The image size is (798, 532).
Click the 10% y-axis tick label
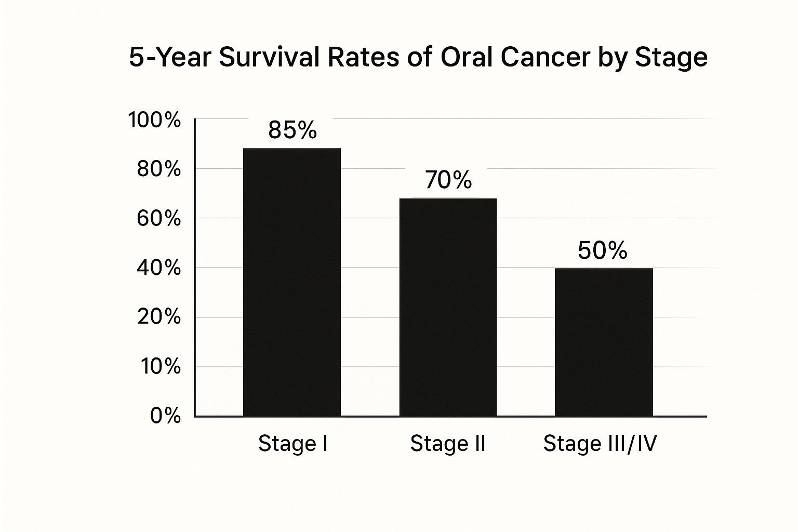click(160, 367)
